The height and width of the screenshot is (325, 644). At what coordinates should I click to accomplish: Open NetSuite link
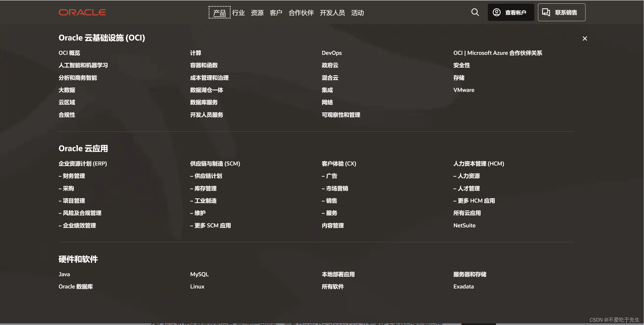(x=464, y=226)
